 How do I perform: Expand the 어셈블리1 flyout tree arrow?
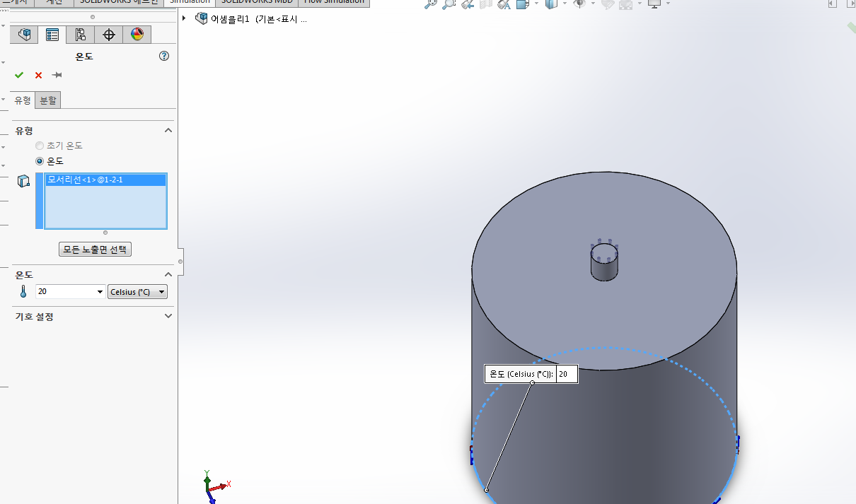[x=184, y=18]
